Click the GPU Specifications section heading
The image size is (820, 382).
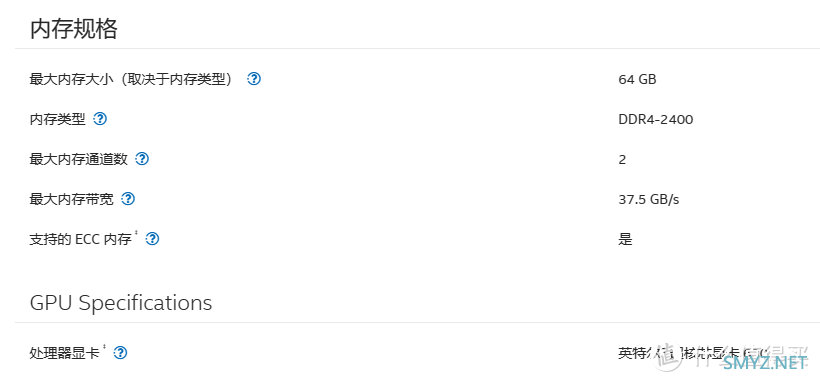click(121, 302)
